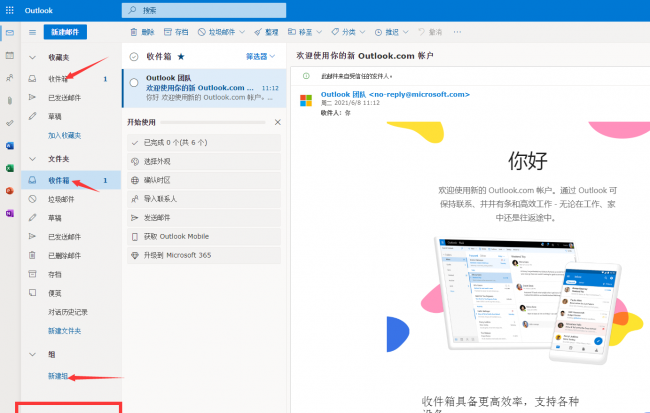This screenshot has width=650, height=413.
Task: Click the 存档 archive toolbar button
Action: (x=176, y=32)
